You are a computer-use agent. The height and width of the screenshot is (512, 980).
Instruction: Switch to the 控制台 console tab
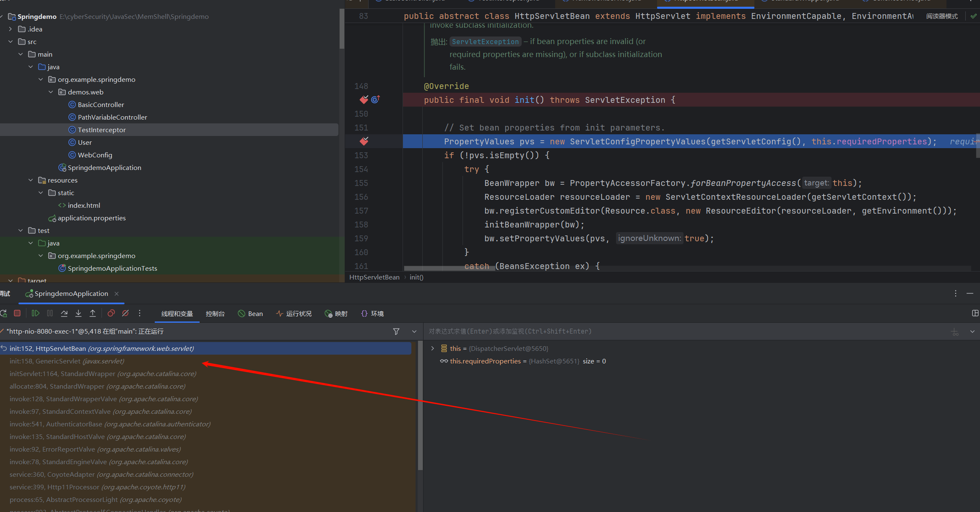pos(215,313)
